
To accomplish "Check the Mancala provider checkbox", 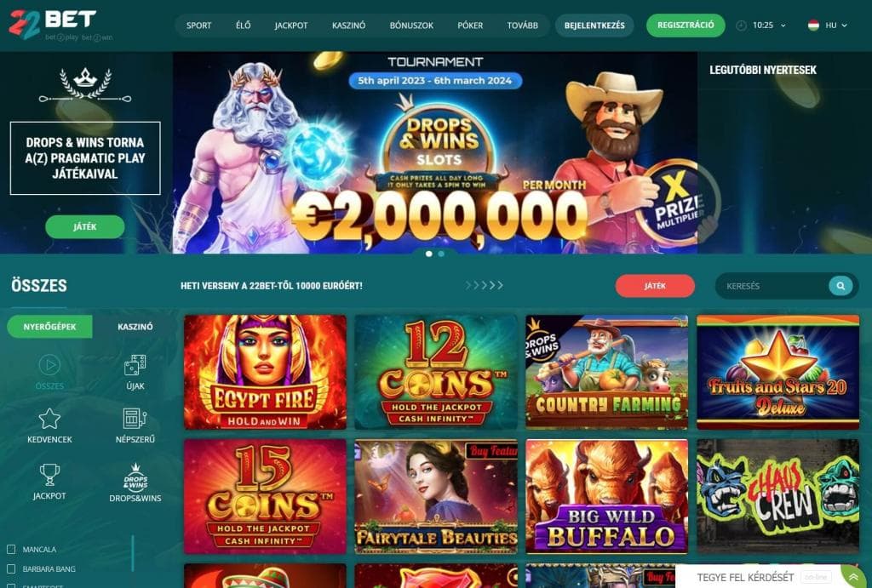I will pos(11,549).
